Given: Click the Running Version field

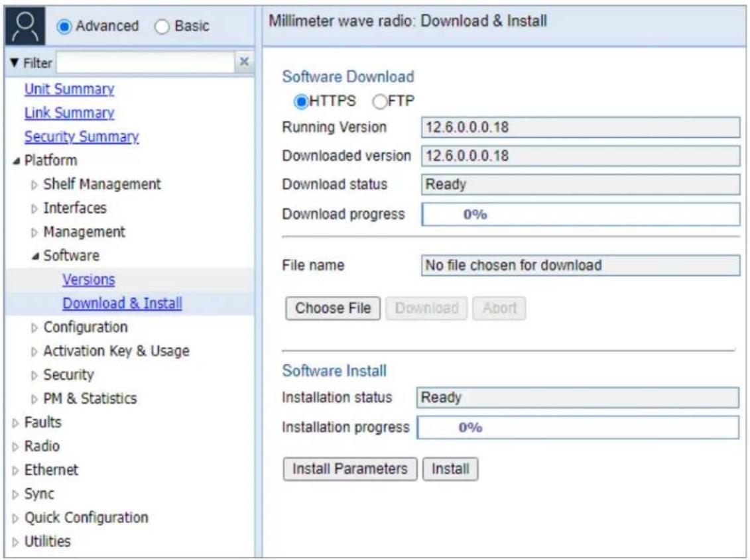Looking at the screenshot, I should pos(581,128).
